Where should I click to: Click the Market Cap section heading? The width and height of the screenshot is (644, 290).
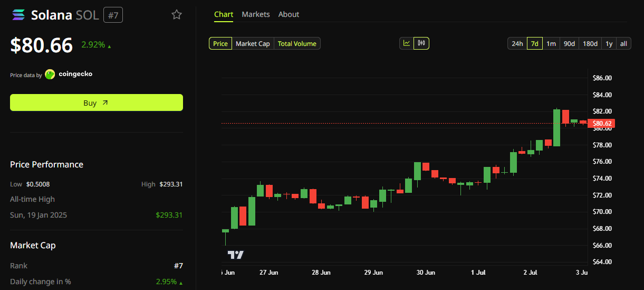[x=33, y=245]
